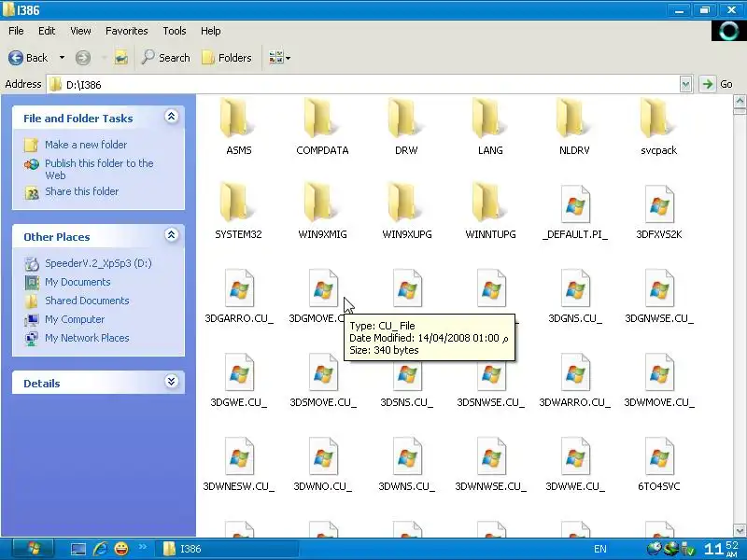Click the Go button
747x560 pixels.
pyautogui.click(x=716, y=84)
